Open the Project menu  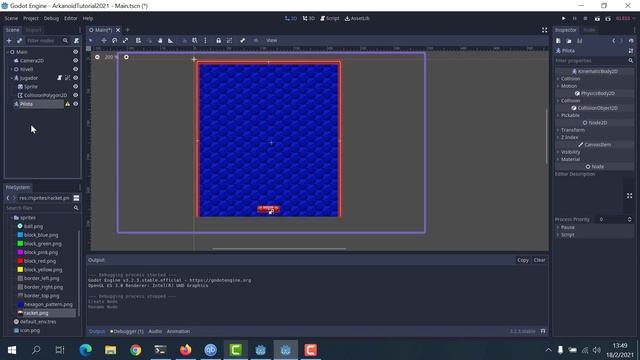[31, 18]
